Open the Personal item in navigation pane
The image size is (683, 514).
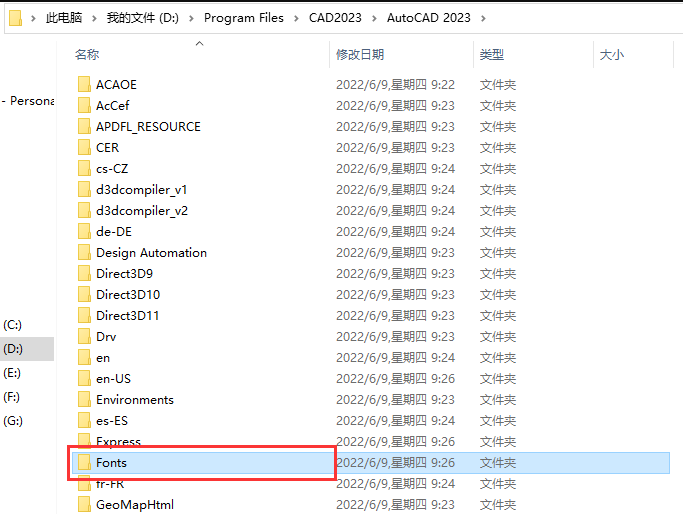[x=28, y=101]
